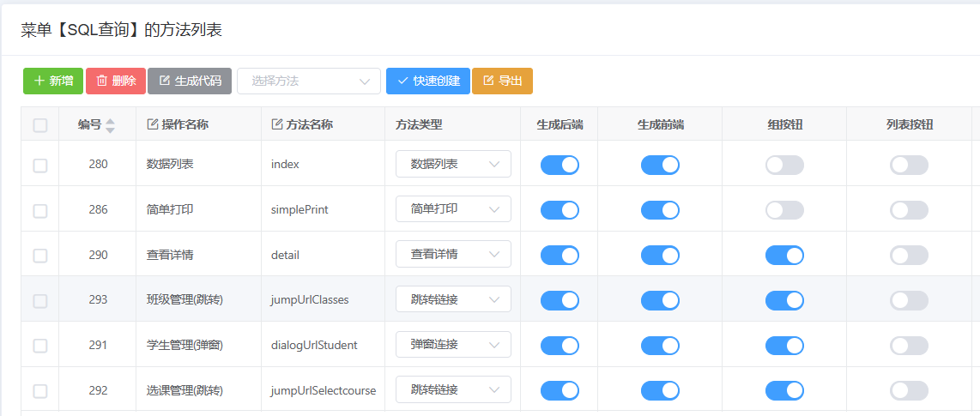This screenshot has width=980, height=416.
Task: Click the 查看详情 operation name cell
Action: pyautogui.click(x=170, y=255)
